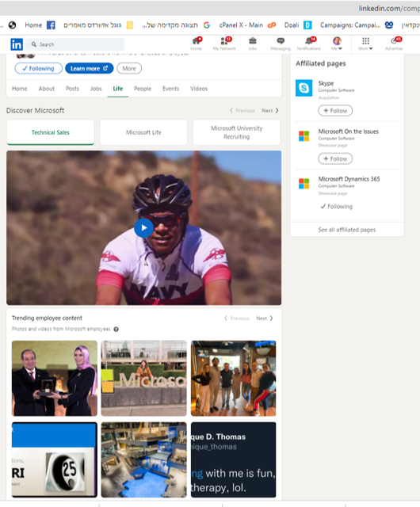Play the cyclist video
The width and height of the screenshot is (420, 507).
(143, 228)
